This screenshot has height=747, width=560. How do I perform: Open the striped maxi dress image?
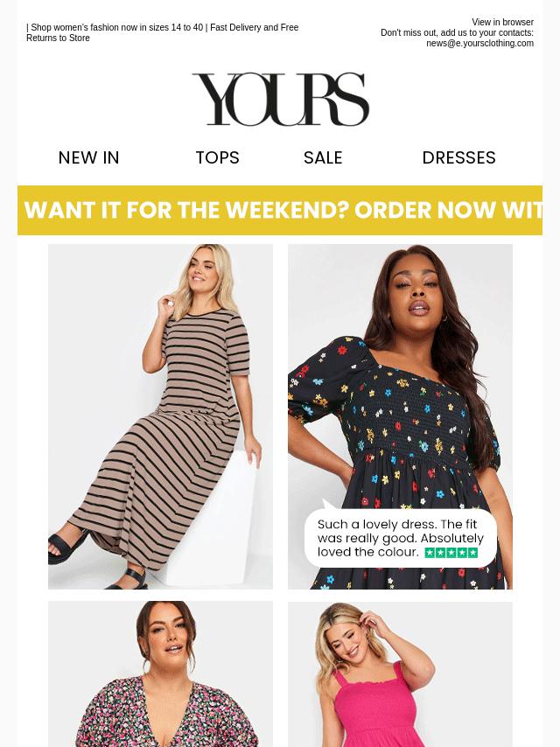161,417
